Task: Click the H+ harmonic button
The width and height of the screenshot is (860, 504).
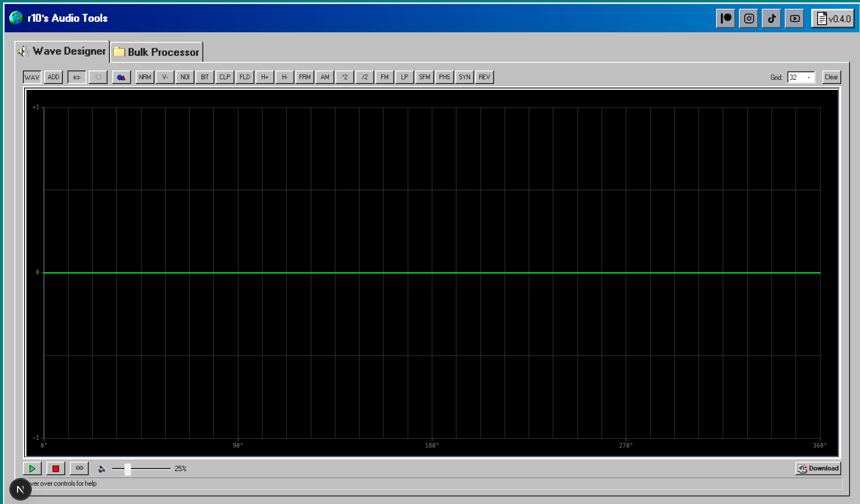Action: pos(265,77)
